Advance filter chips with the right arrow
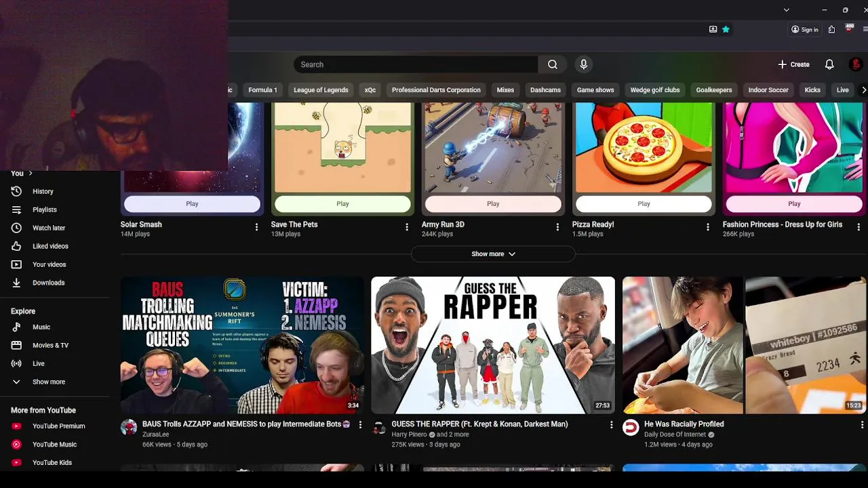Image resolution: width=868 pixels, height=488 pixels. (863, 90)
